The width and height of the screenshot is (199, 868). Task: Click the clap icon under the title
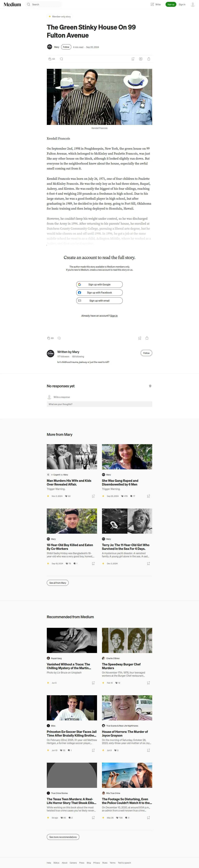point(50,59)
